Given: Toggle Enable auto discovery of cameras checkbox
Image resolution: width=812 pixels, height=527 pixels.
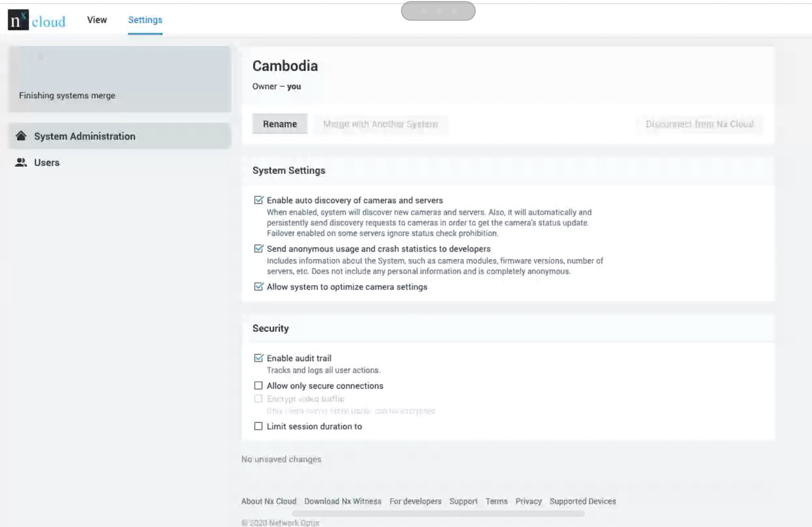Looking at the screenshot, I should [x=258, y=200].
